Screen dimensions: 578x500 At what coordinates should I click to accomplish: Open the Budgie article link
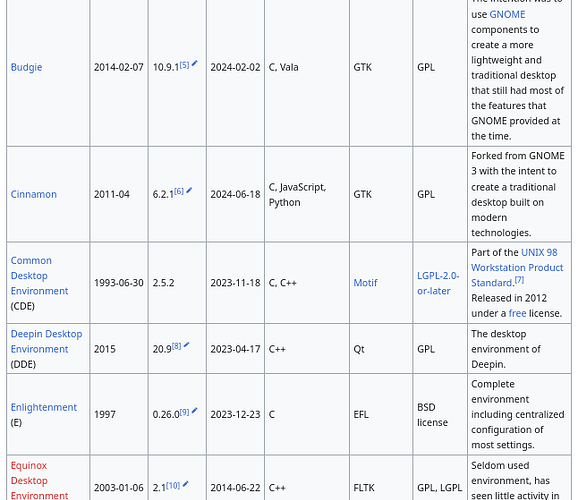26,67
